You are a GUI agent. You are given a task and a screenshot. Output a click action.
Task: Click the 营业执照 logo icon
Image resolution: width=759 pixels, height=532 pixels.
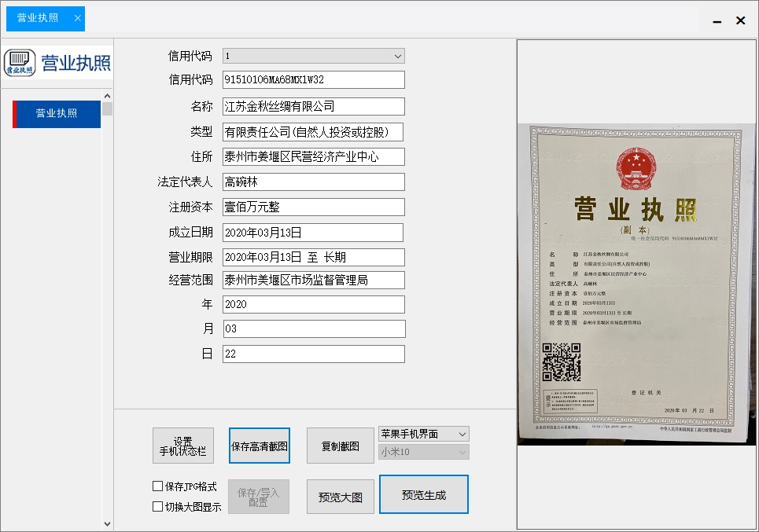coord(19,61)
